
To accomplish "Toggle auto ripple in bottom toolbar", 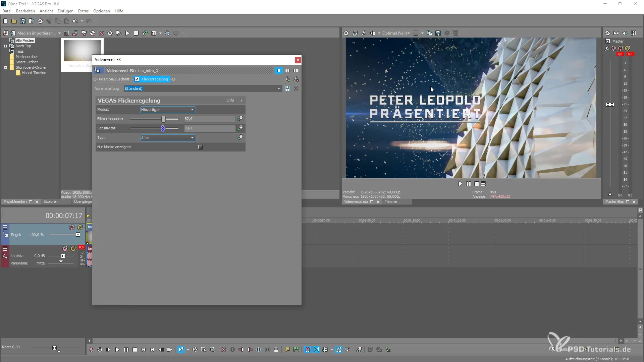I will point(325,350).
